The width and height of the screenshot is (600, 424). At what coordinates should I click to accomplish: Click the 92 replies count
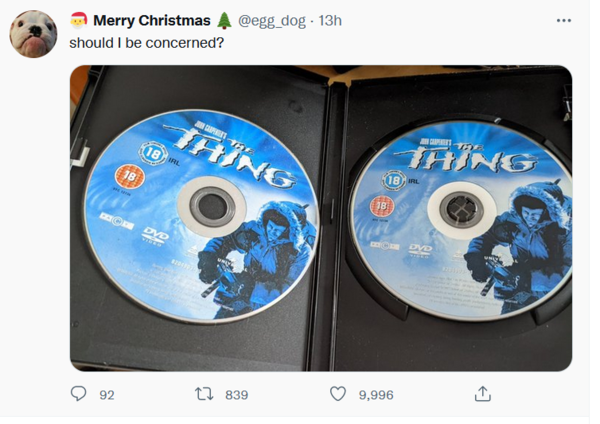(107, 395)
